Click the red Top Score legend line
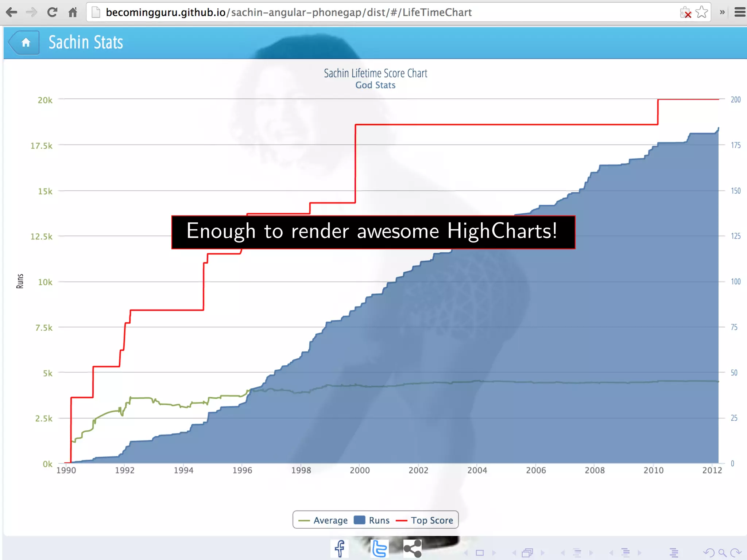The image size is (747, 560). coord(401,521)
